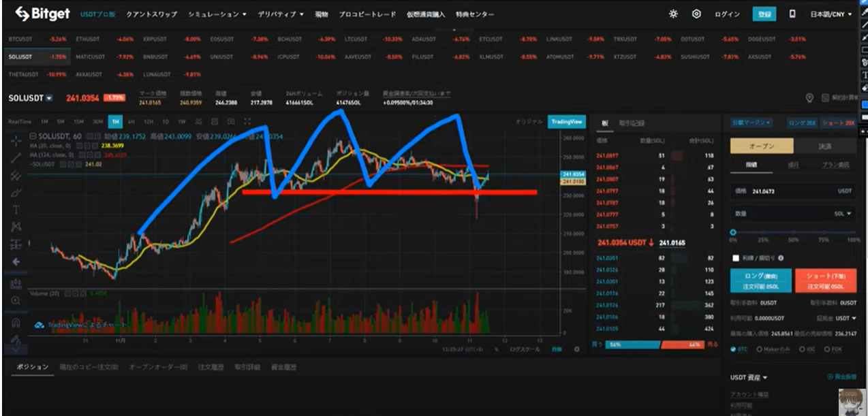The width and height of the screenshot is (868, 416).
Task: Expand the 日本語/CNY language dropdown
Action: (831, 14)
